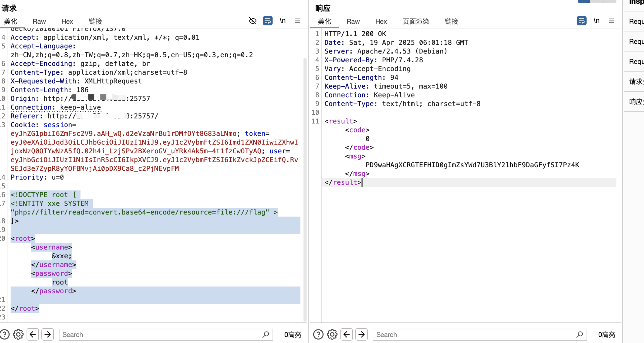Show non-printable \n characters in request
This screenshot has height=343, width=644.
(x=282, y=21)
